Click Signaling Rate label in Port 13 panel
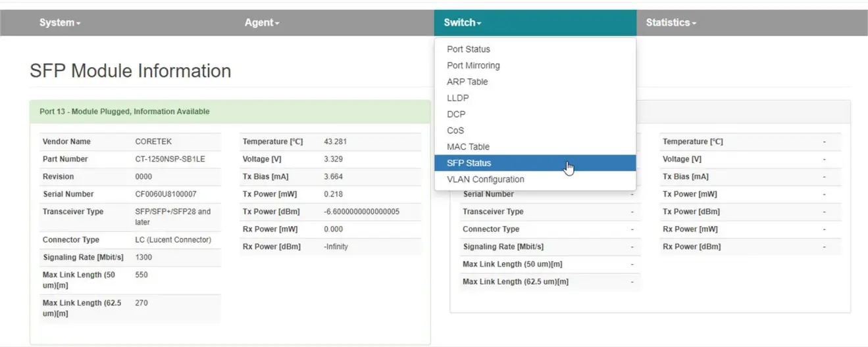Image resolution: width=868 pixels, height=347 pixels. click(83, 257)
